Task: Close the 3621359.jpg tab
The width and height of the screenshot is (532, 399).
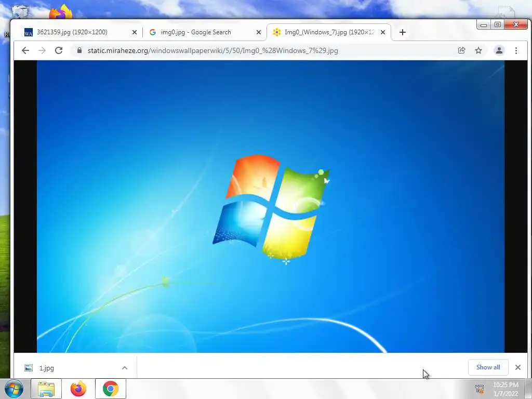Action: (x=135, y=32)
